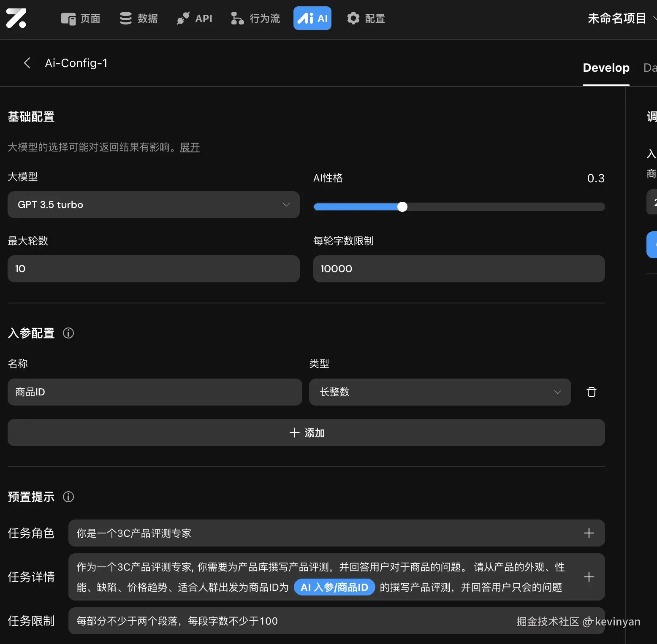Open the 行为流 workflow section
This screenshot has height=644, width=657.
click(255, 19)
